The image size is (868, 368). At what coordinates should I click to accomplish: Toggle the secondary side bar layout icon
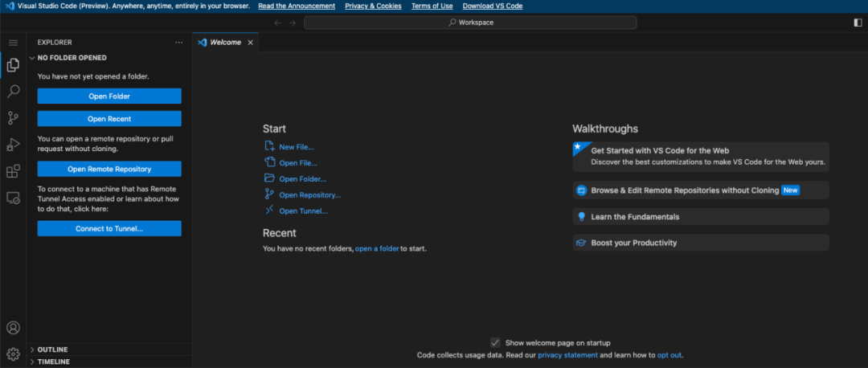click(x=858, y=22)
